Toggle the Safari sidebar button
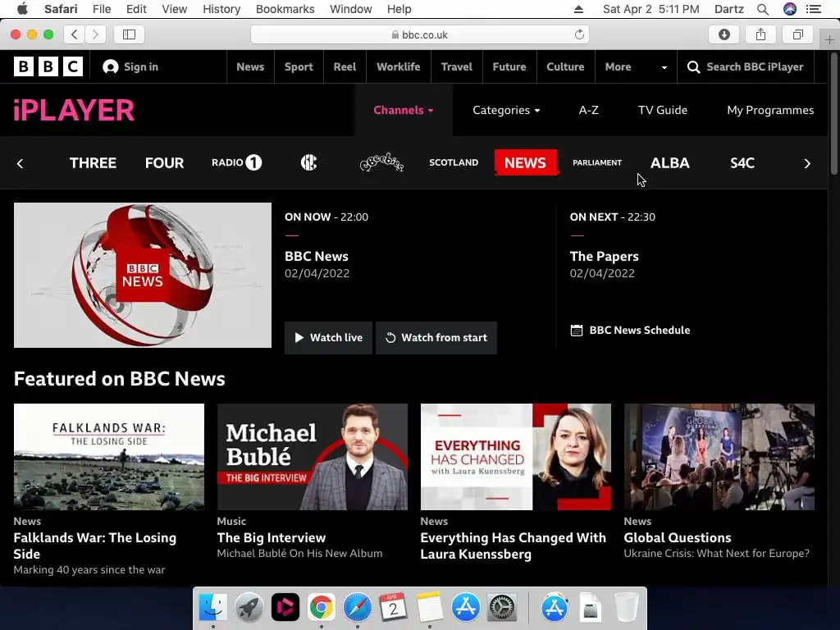Screen dimensions: 840x630 pyautogui.click(x=129, y=34)
